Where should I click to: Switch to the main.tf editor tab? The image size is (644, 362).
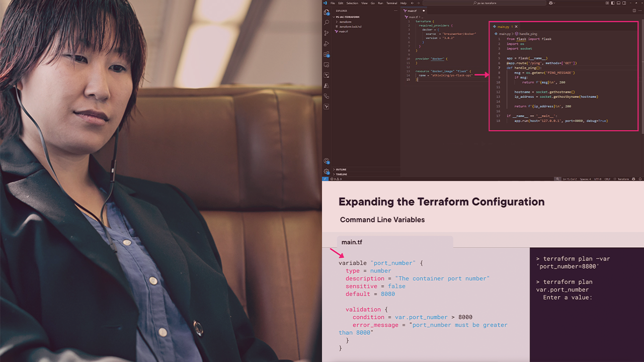[412, 11]
